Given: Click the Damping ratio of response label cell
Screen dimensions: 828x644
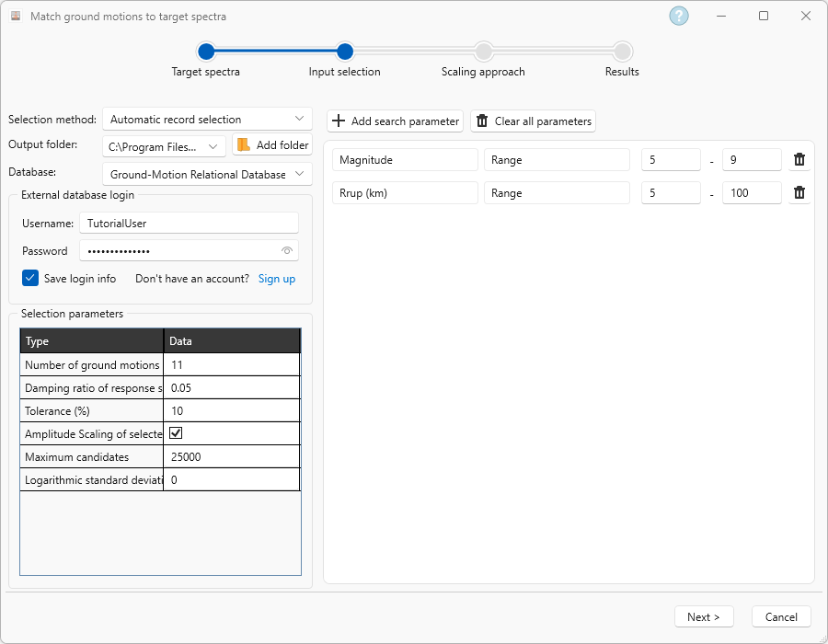Looking at the screenshot, I should [x=92, y=388].
